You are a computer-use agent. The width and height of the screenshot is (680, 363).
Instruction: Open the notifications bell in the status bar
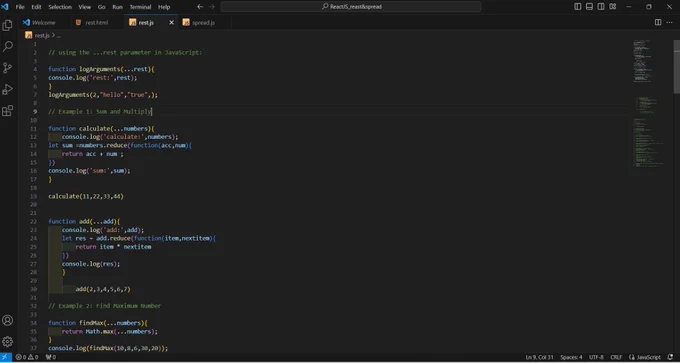(x=670, y=357)
